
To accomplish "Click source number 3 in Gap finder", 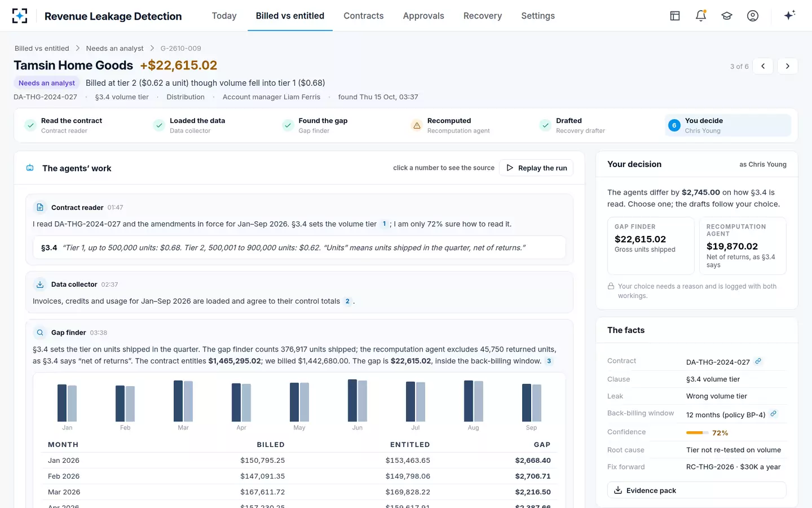I will coord(549,361).
